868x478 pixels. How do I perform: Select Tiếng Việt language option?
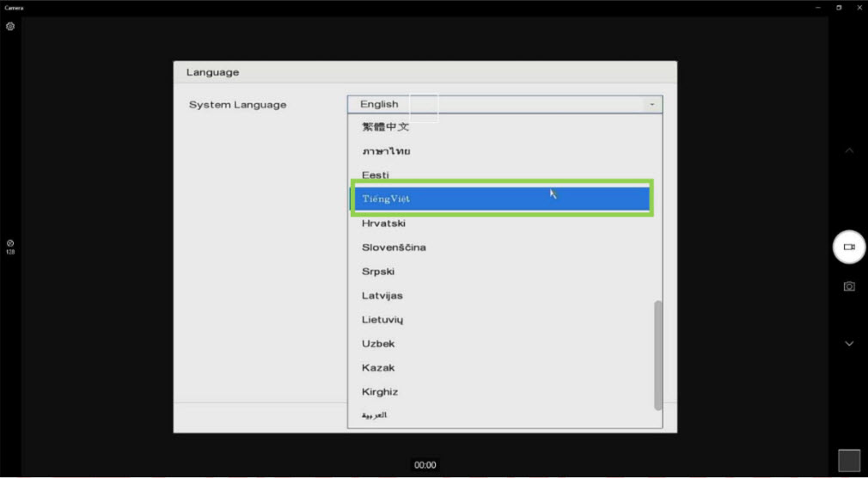[x=504, y=199]
